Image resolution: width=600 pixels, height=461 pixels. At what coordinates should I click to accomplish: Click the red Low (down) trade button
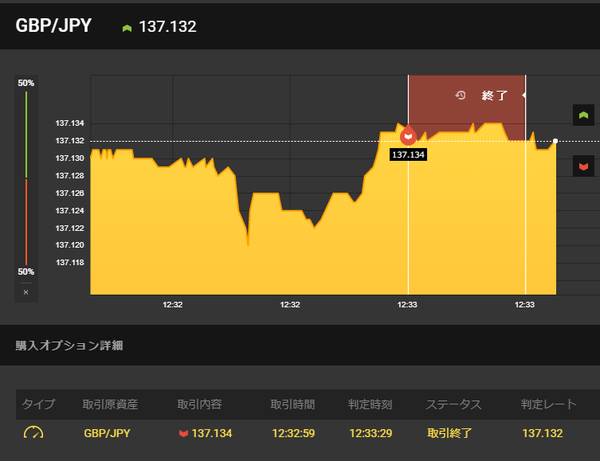583,166
